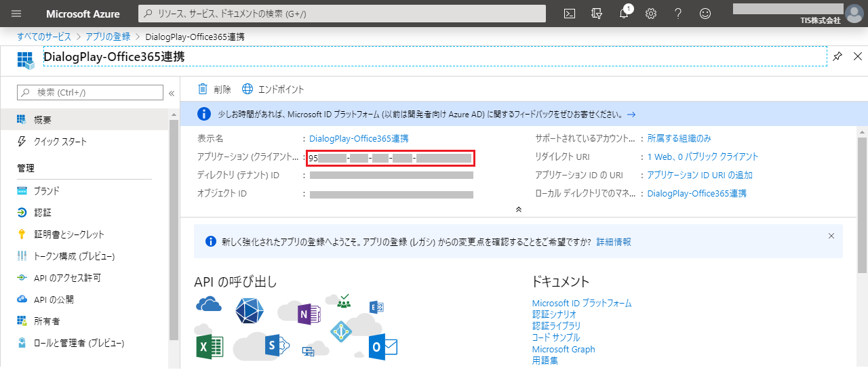Click the API の呼び出し heading
Image resolution: width=868 pixels, height=370 pixels.
pos(235,282)
